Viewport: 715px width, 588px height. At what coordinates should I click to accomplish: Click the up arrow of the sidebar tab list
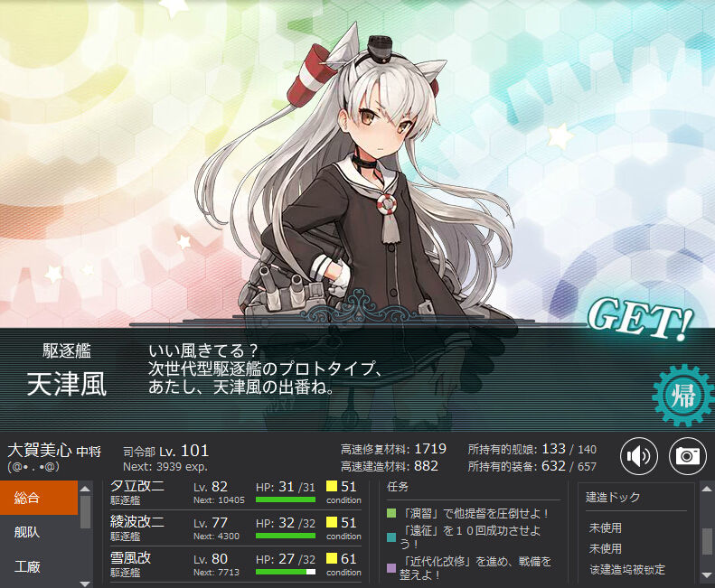[85, 489]
